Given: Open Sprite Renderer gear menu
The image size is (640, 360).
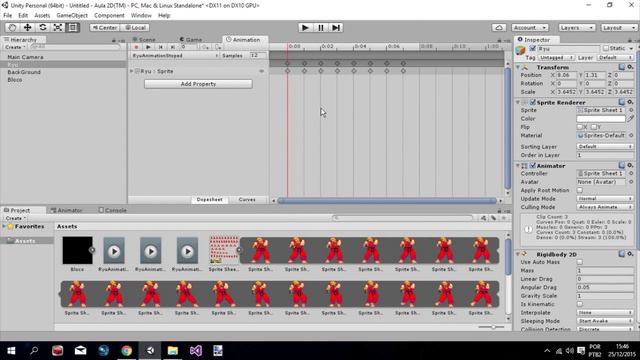Looking at the screenshot, I should (x=631, y=102).
